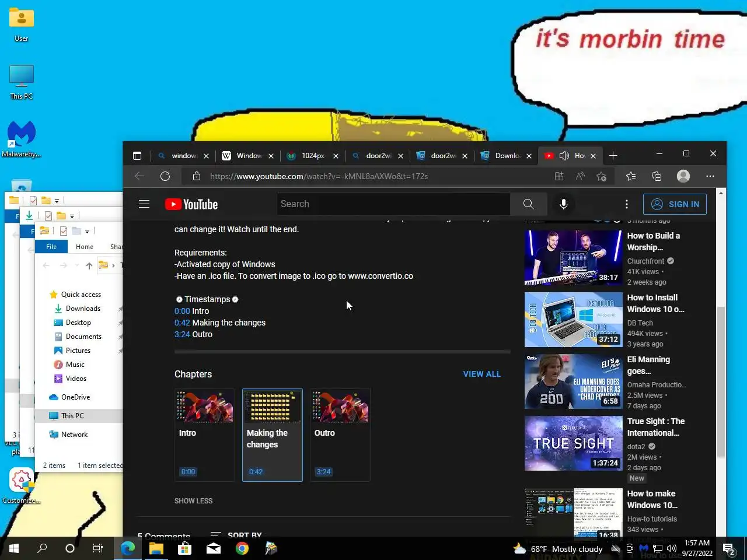747x560 pixels.
Task: Open Edge Settings and more menu
Action: (x=710, y=176)
